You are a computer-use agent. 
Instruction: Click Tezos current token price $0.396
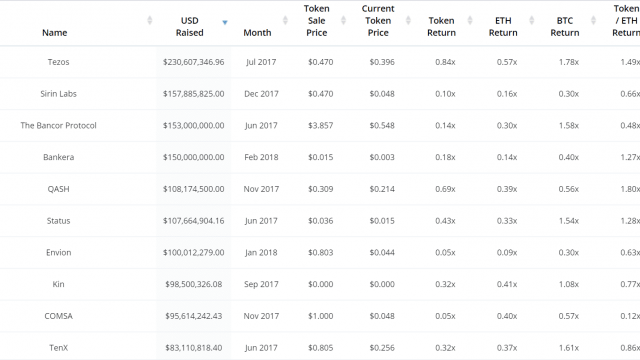[382, 62]
